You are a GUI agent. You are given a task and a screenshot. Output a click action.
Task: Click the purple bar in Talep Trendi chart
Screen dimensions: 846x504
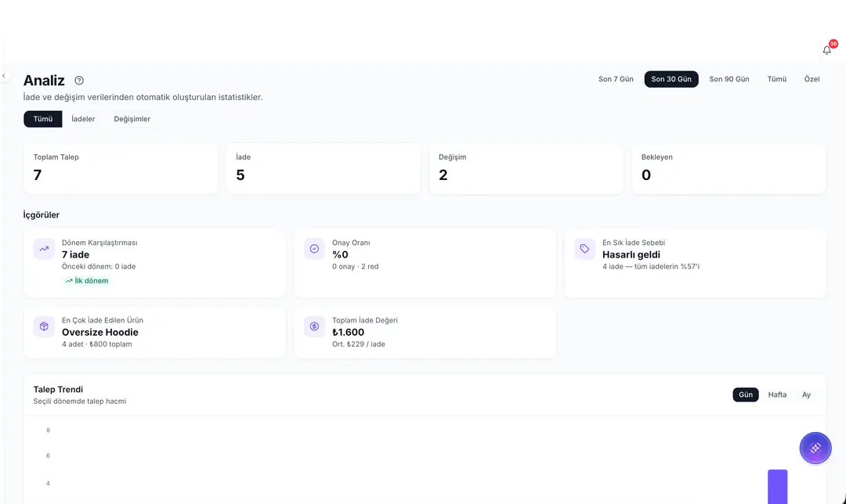[x=778, y=487]
